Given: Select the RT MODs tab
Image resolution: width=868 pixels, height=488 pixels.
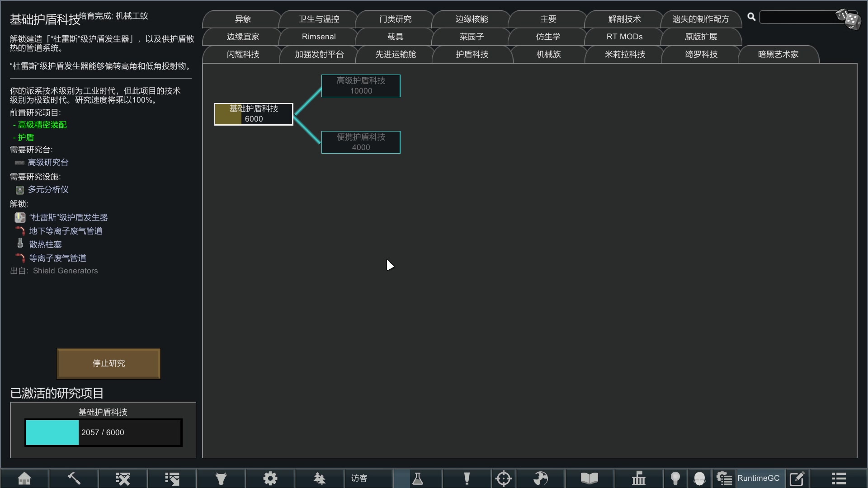Looking at the screenshot, I should (624, 37).
